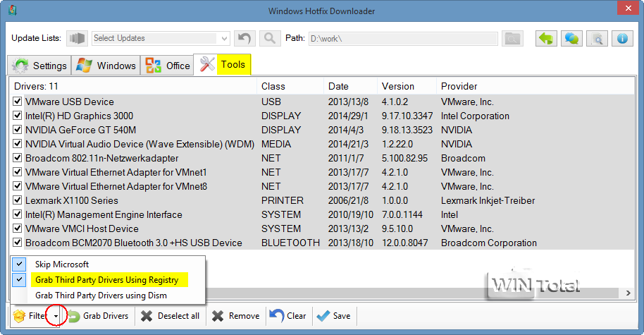
Task: Uncheck NVIDIA GeForce GT 540M
Action: click(x=17, y=130)
